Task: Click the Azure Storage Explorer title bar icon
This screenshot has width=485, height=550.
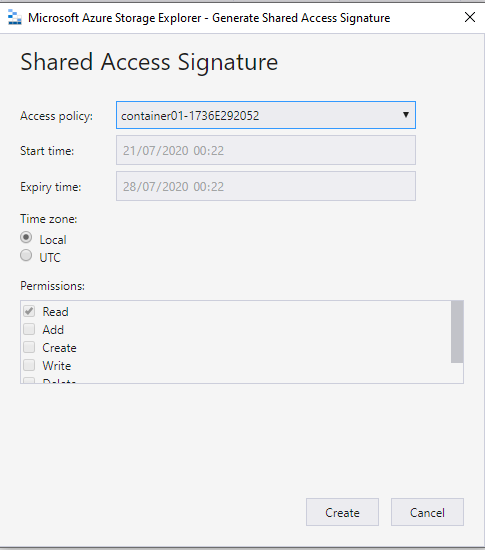Action: pyautogui.click(x=14, y=18)
